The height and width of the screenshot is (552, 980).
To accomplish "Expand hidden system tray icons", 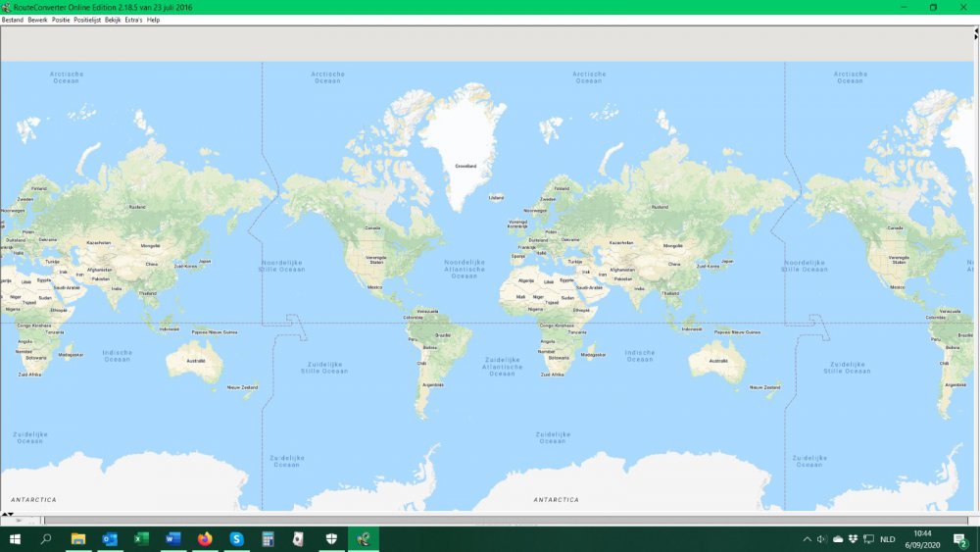I will (807, 539).
